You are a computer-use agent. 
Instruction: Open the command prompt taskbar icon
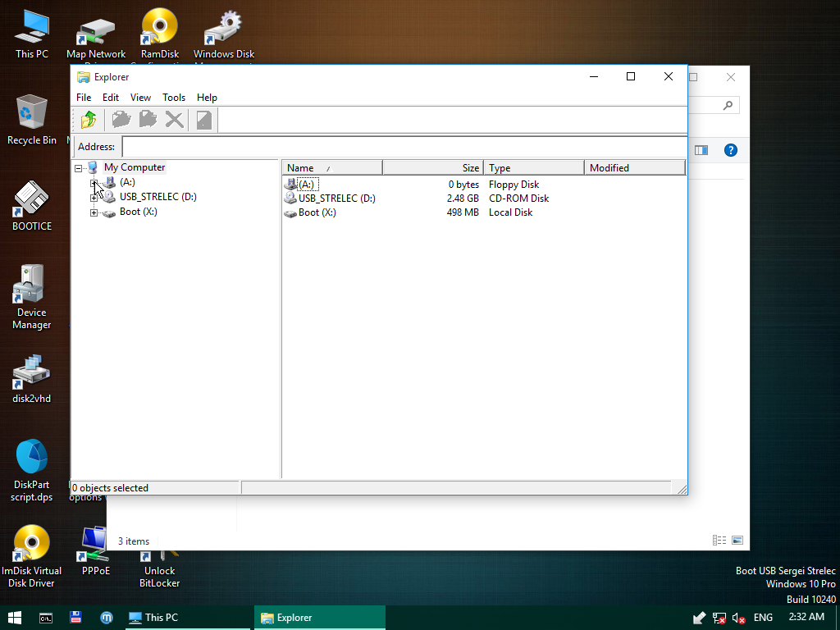[x=46, y=618]
